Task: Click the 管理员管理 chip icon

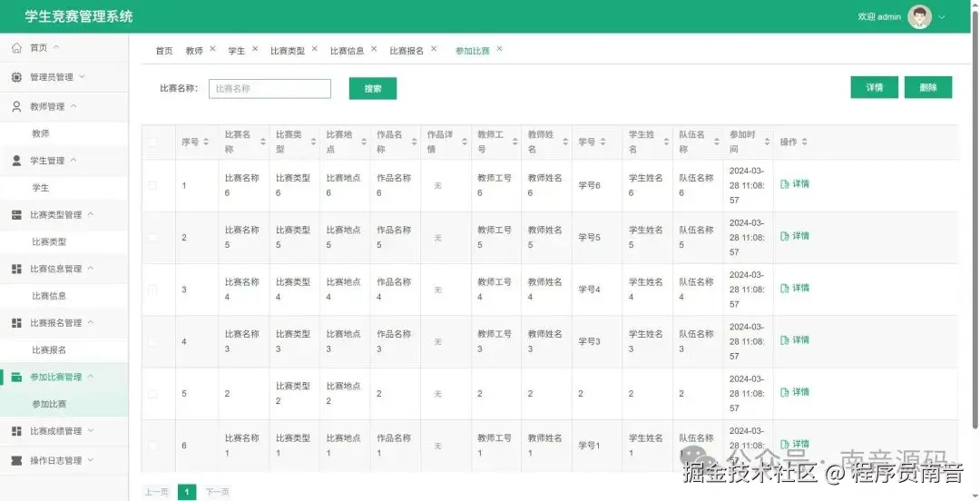Action: click(x=17, y=77)
